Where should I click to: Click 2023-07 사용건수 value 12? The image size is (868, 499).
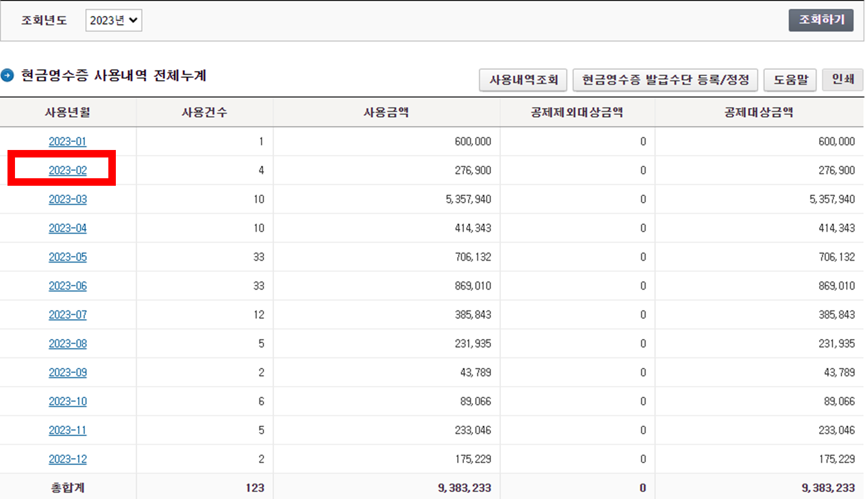coord(259,314)
